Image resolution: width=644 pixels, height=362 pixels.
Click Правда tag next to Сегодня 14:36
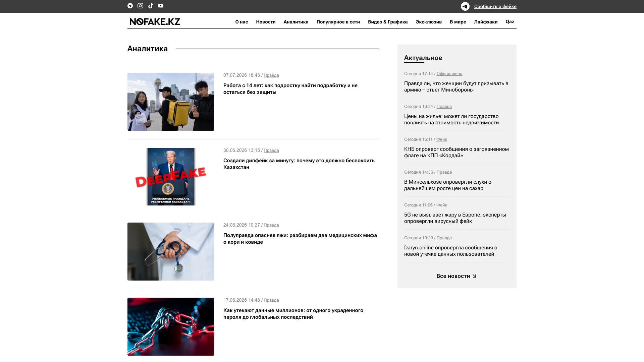click(x=444, y=172)
